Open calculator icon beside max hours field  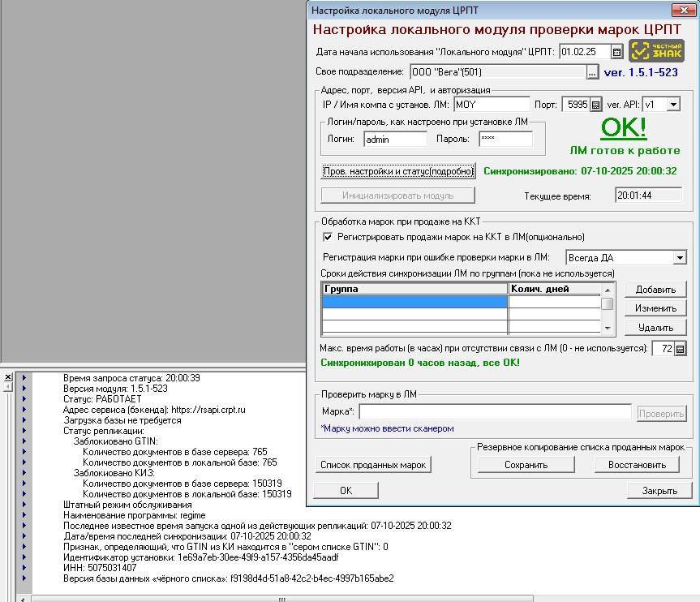[x=680, y=349]
